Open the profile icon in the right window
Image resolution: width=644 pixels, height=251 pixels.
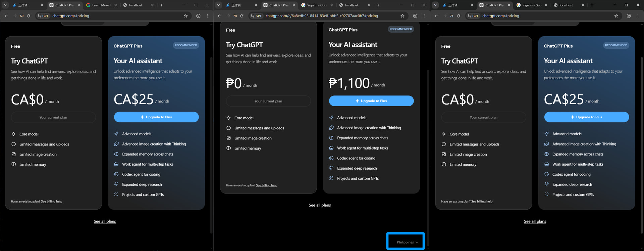[629, 16]
